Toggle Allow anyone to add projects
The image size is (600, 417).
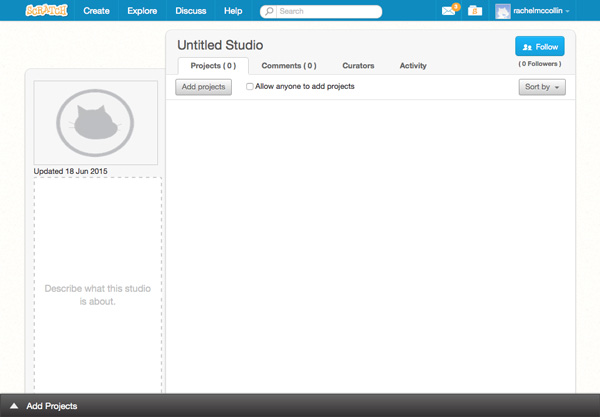[x=249, y=86]
